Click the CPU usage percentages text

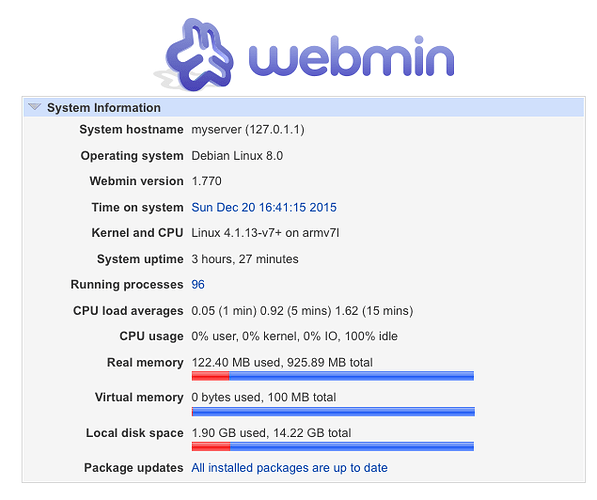click(x=295, y=336)
